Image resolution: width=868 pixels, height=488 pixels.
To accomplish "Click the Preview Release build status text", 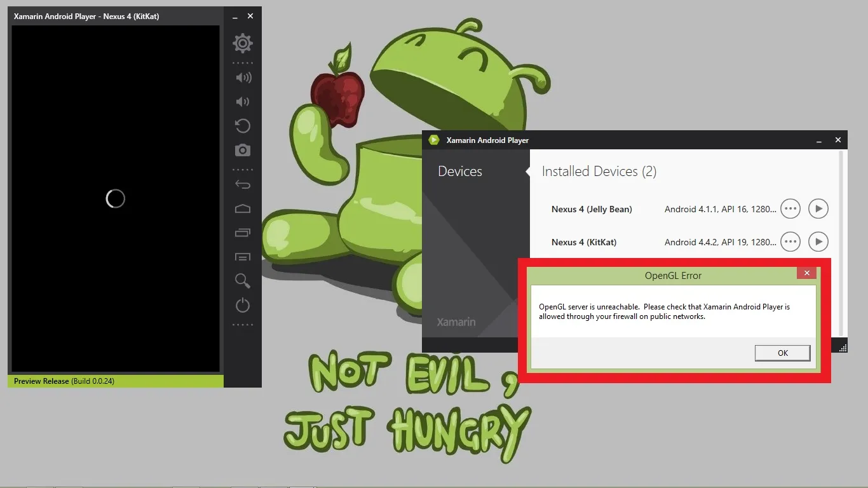I will 64,381.
